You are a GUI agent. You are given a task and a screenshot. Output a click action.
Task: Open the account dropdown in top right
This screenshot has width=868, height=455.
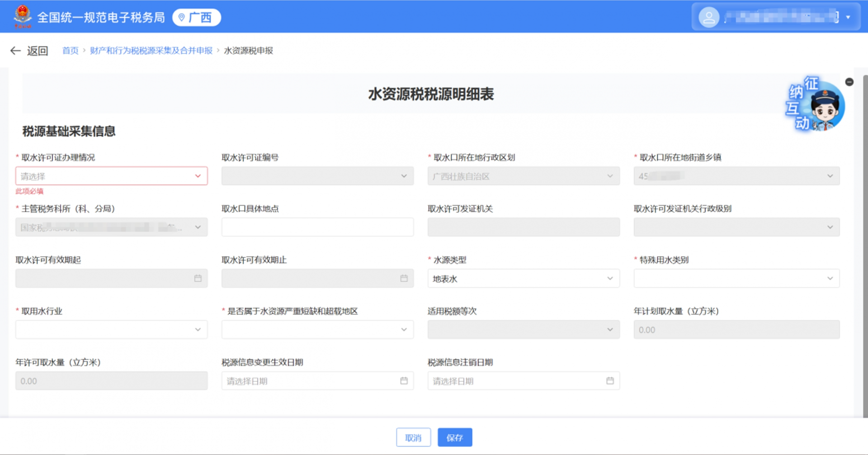click(847, 17)
